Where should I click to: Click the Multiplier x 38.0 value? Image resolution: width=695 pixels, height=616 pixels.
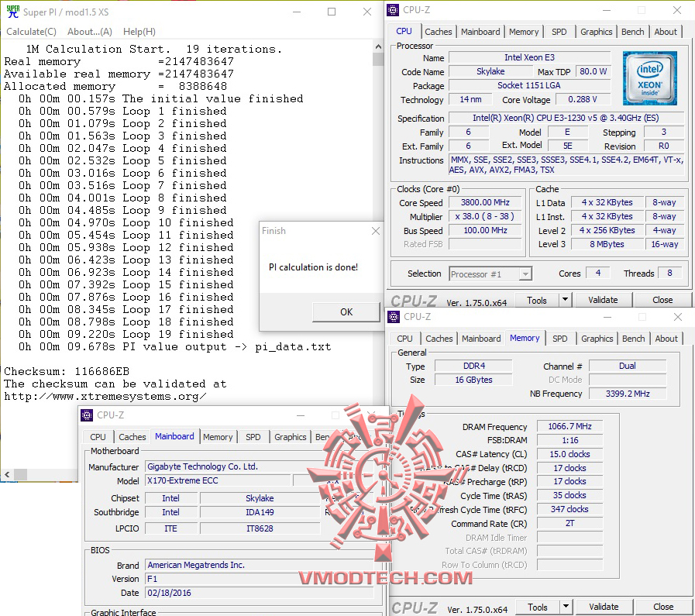click(x=485, y=216)
